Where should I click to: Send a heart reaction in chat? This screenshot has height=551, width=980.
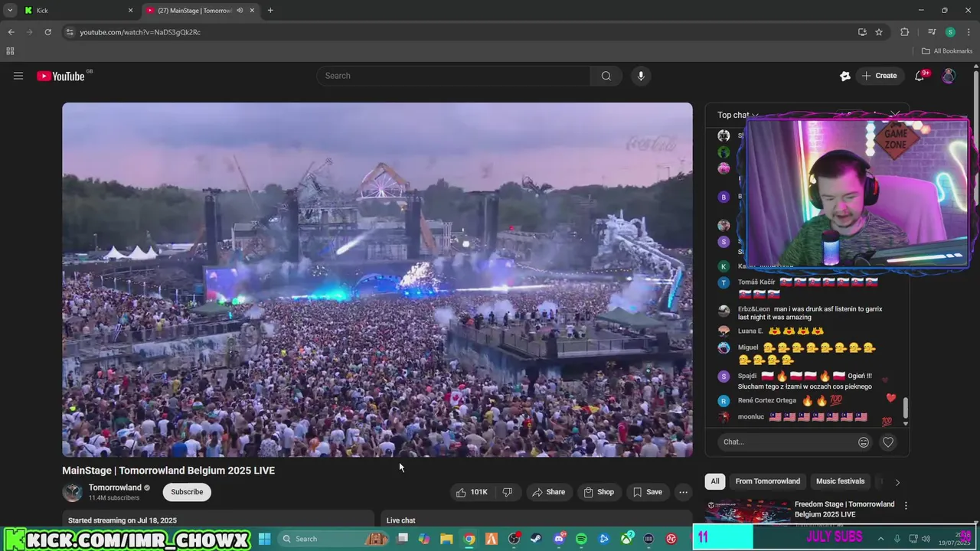click(888, 442)
